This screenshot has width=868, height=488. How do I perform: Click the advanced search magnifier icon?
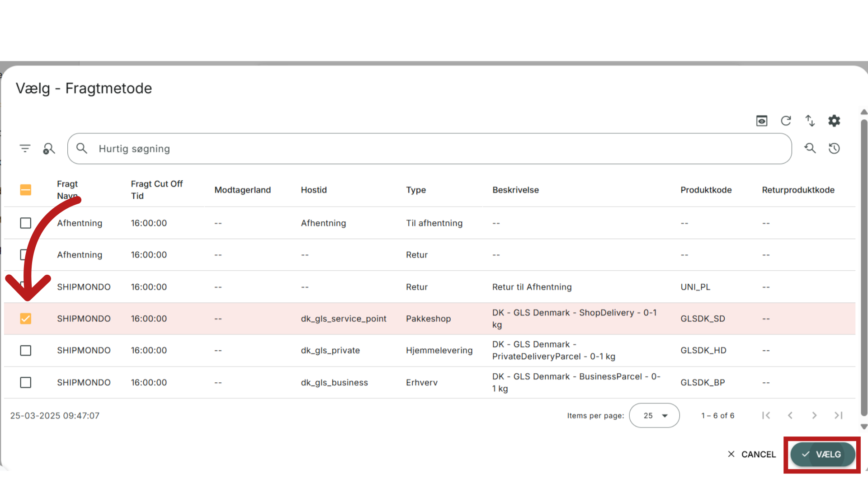810,148
